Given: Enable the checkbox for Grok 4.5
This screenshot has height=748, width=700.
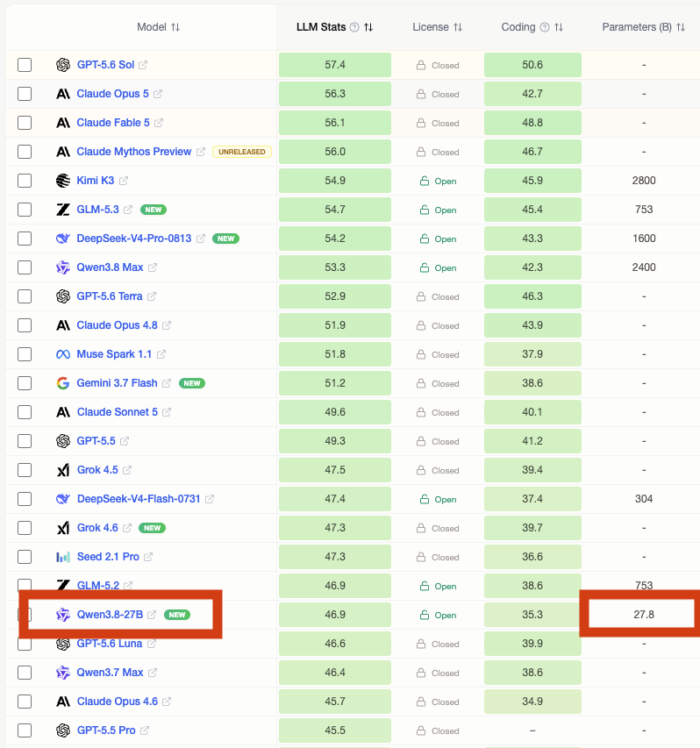Looking at the screenshot, I should tap(25, 470).
